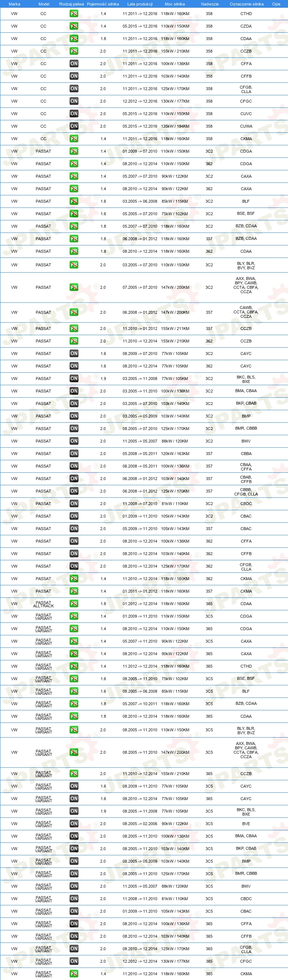Viewport: 288px width, 980px height.
Task: Click the CAWB, CCTA, CBFA, CCZA engine codes cell
Action: [x=246, y=312]
